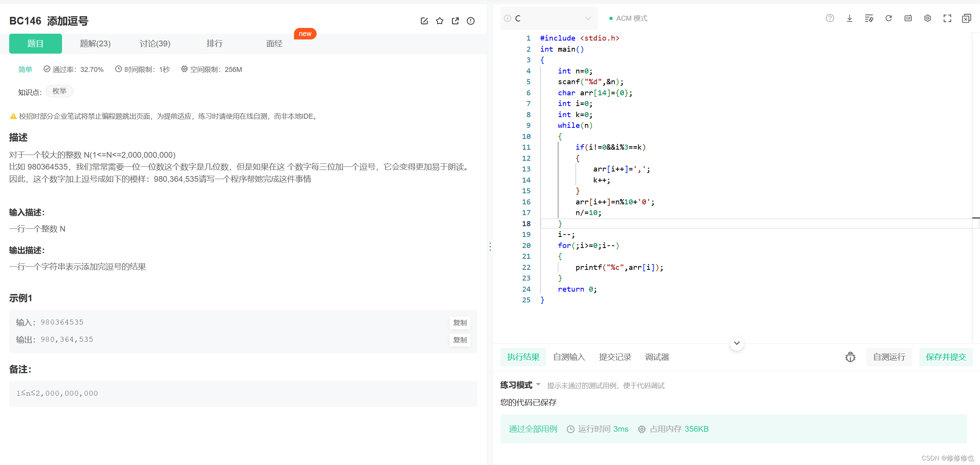Reset the code using the refresh icon
This screenshot has height=465, width=980.
pyautogui.click(x=889, y=18)
